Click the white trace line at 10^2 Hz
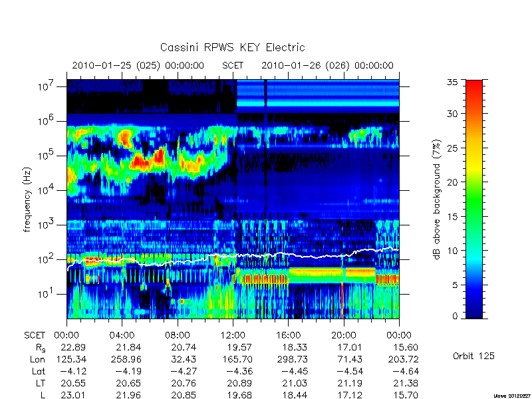This screenshot has width=532, height=399. tap(233, 256)
